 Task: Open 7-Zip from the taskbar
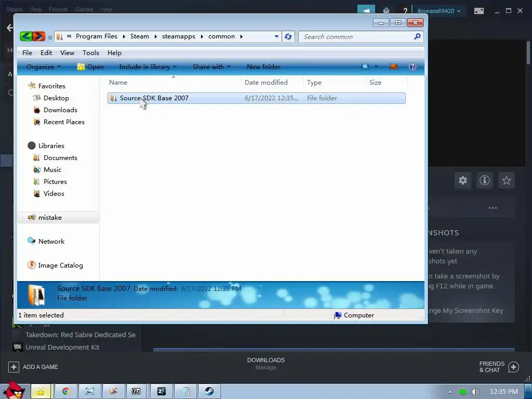pyautogui.click(x=136, y=392)
